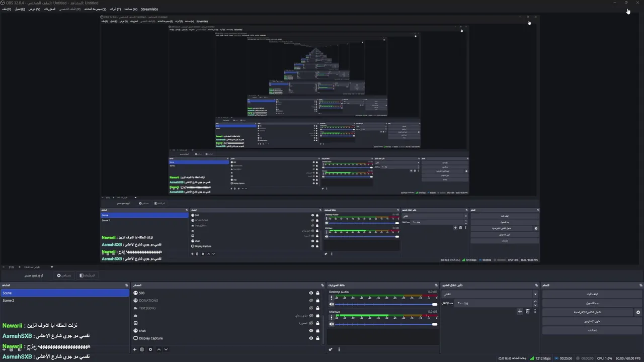Hide the 500 source via its eye
644x362 pixels.
[x=311, y=293]
